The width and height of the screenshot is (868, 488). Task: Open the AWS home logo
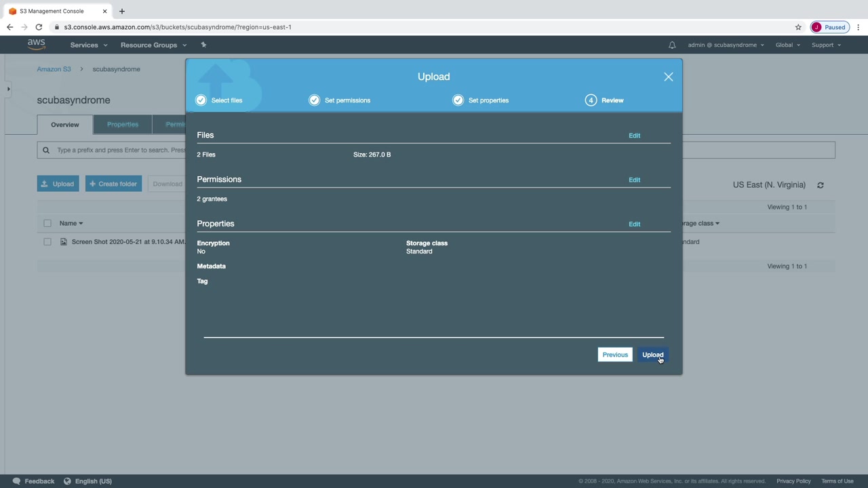[x=36, y=45]
